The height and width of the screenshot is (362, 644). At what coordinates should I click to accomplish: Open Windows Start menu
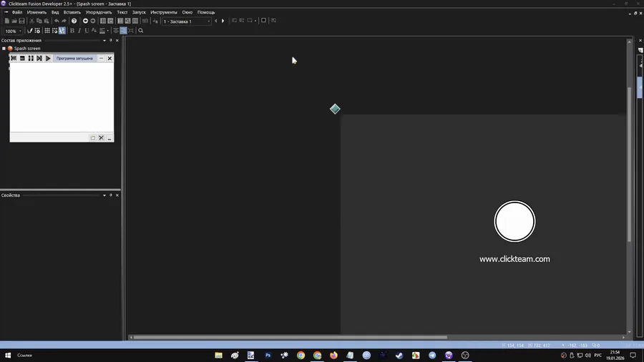[7, 356]
